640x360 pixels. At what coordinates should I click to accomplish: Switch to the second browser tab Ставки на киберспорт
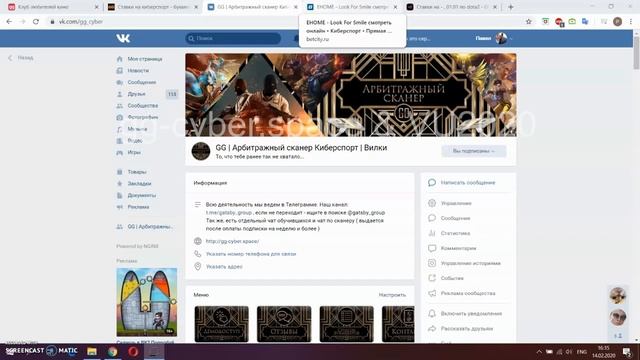153,7
